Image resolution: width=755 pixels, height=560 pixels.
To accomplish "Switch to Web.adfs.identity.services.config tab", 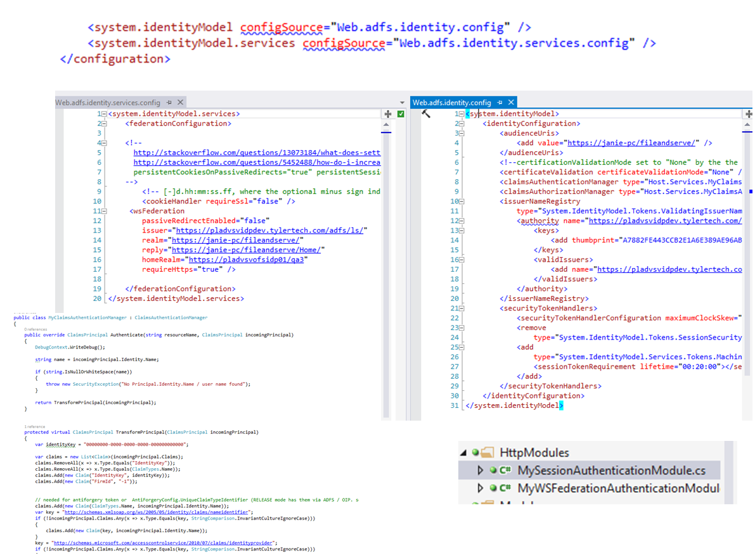I will coord(108,102).
